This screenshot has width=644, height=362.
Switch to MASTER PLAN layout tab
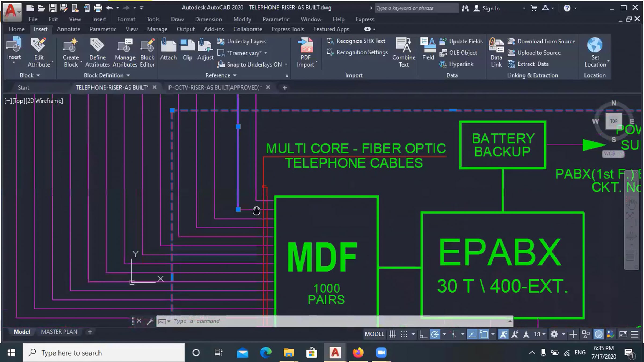[59, 332]
